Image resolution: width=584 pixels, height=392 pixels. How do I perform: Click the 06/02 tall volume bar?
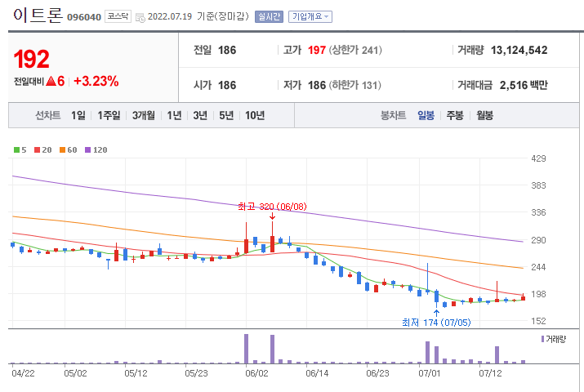point(246,349)
